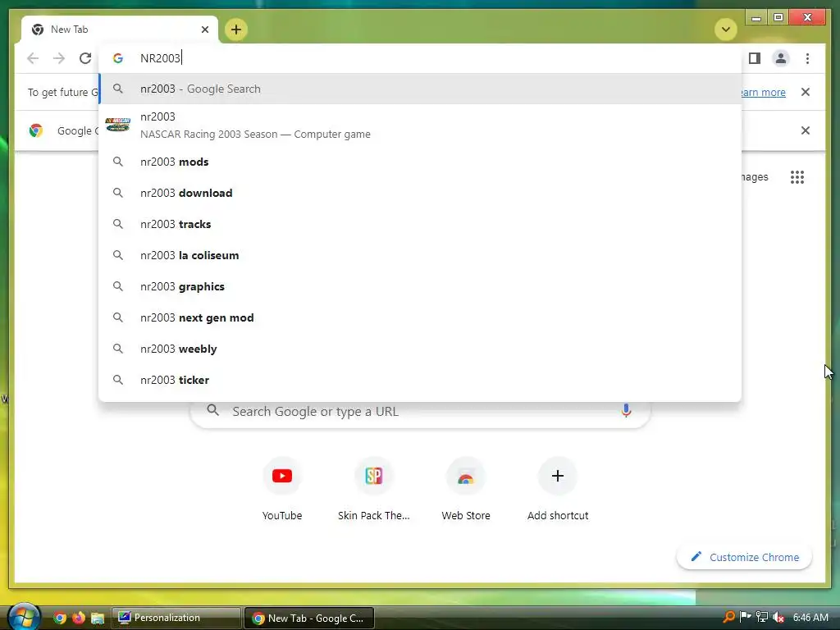This screenshot has height=630, width=840.
Task: Click the muted volume tray icon
Action: 778,617
